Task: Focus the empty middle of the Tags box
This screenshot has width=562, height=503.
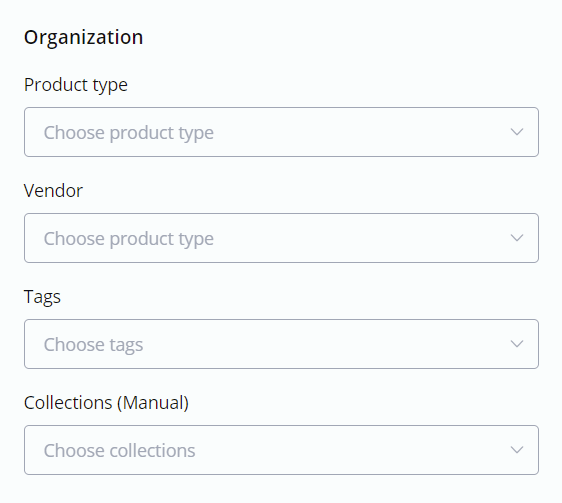Action: point(323,344)
